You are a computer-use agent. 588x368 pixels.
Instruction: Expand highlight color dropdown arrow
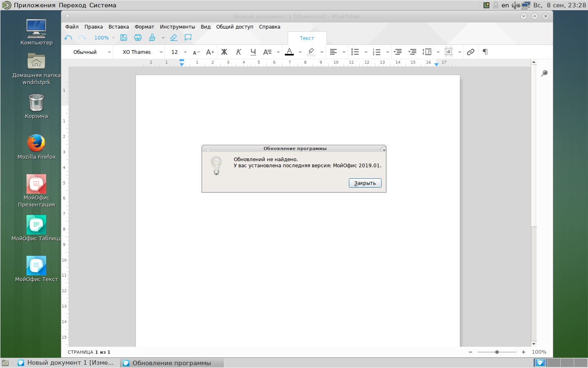[322, 52]
